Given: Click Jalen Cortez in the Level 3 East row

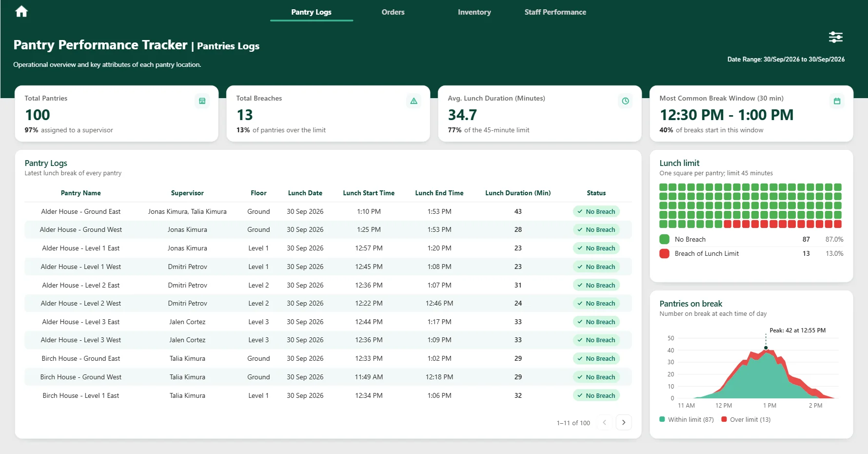Looking at the screenshot, I should tap(187, 322).
